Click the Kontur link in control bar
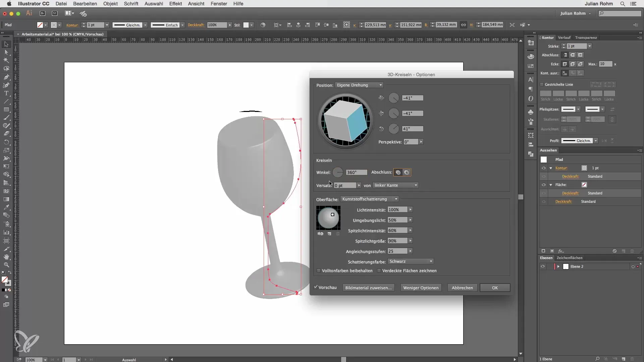 pos(72,25)
